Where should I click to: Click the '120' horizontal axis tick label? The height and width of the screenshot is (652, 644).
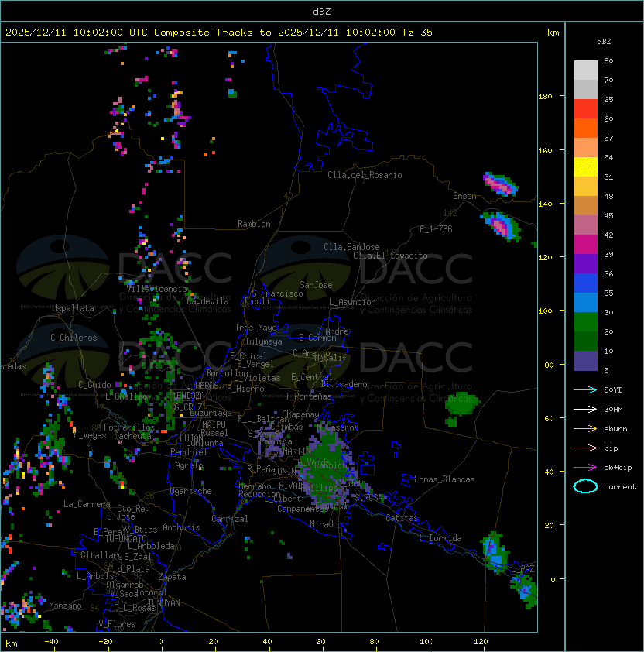coord(481,642)
